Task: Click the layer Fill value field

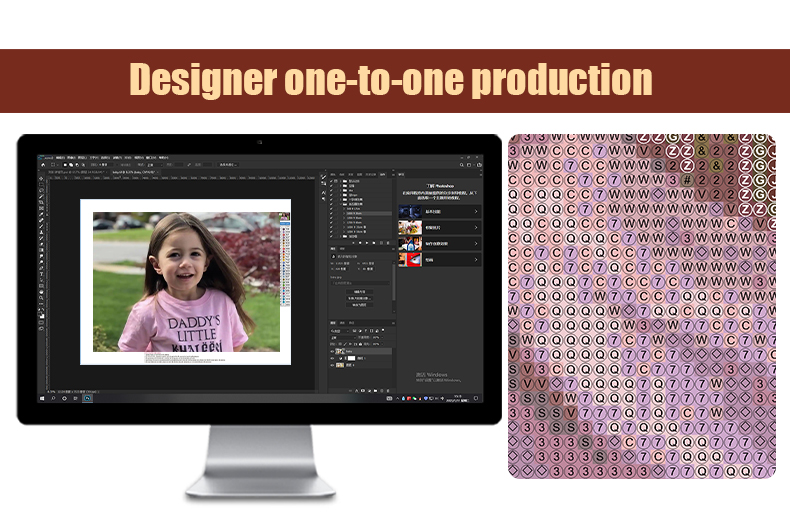Action: [x=376, y=344]
